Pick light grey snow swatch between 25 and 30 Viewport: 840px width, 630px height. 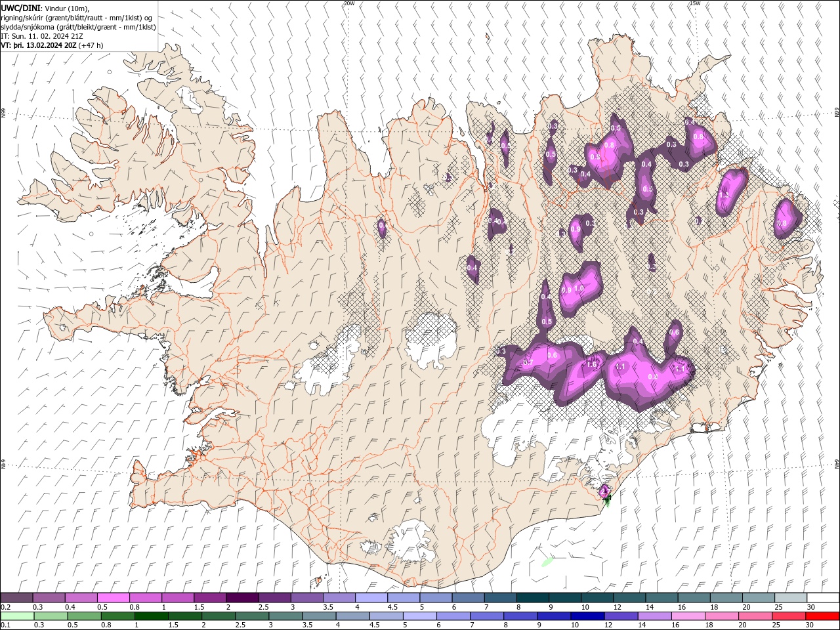pyautogui.click(x=791, y=597)
